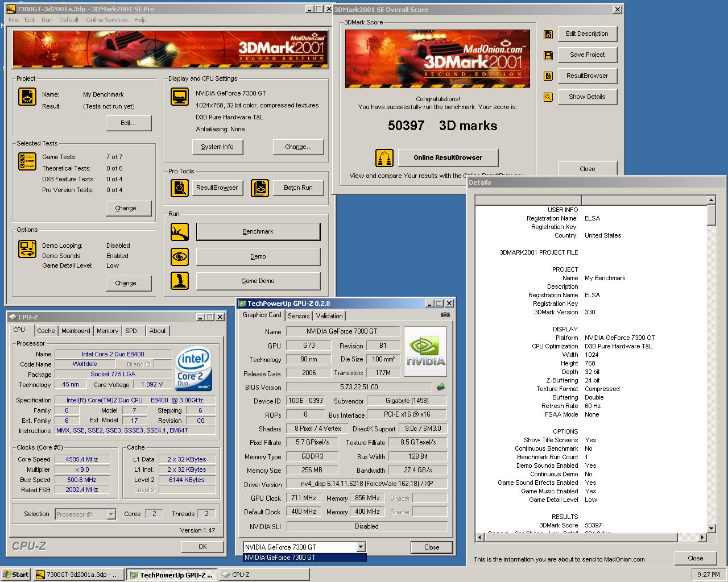Click the Benchmark run icon
The width and height of the screenshot is (728, 582).
tap(180, 232)
